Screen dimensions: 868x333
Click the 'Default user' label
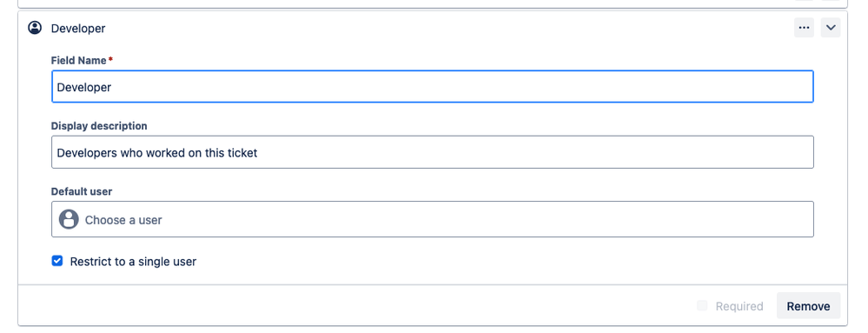click(82, 191)
